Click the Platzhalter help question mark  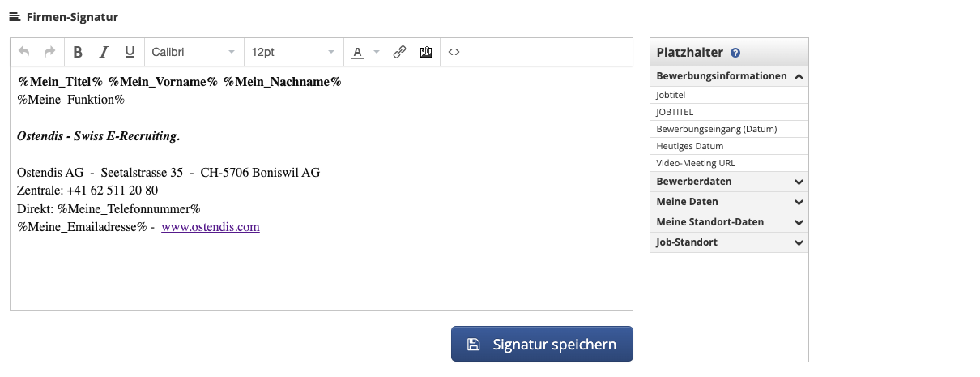pos(735,53)
